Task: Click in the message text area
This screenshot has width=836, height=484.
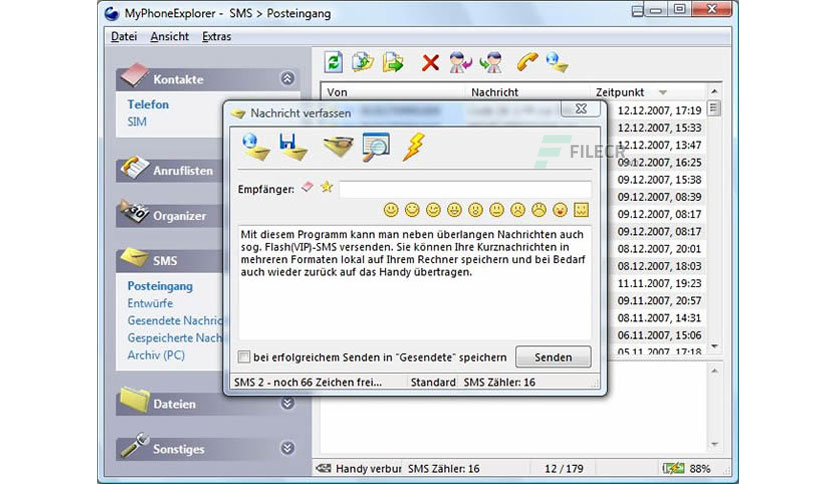Action: [415, 283]
